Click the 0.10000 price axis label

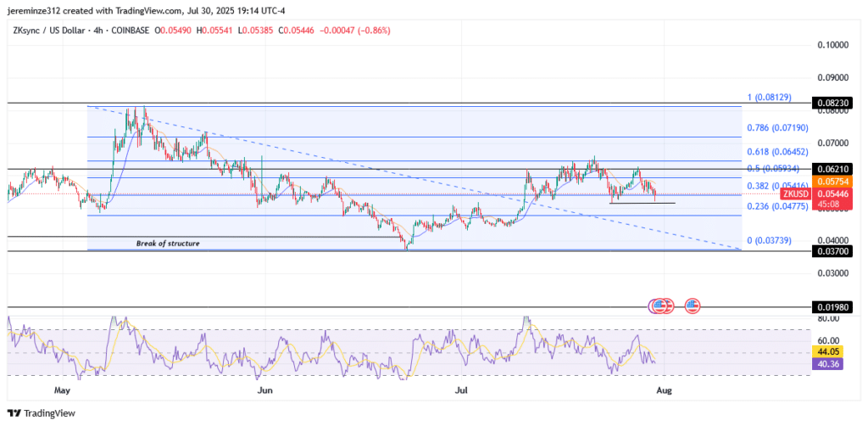click(832, 45)
